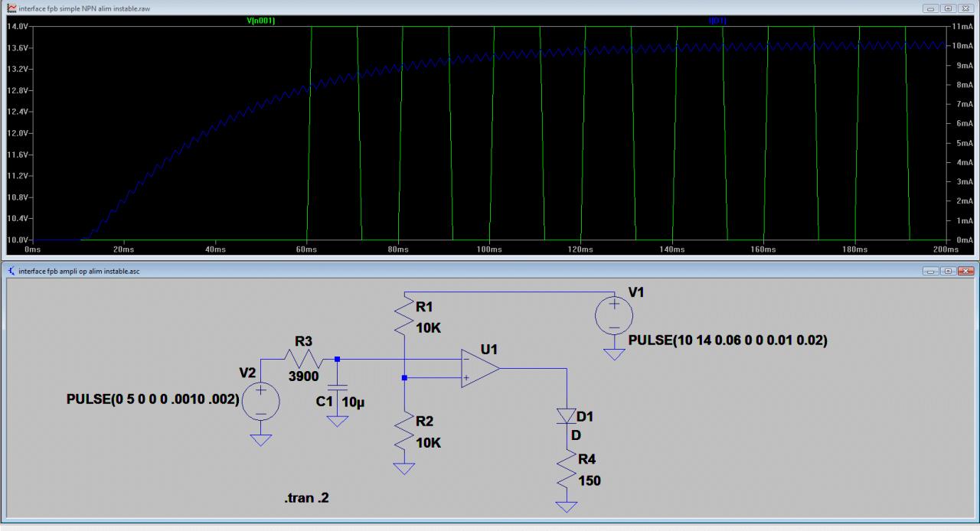Click the resistor R3 symbol
The width and height of the screenshot is (980, 531).
(x=304, y=357)
